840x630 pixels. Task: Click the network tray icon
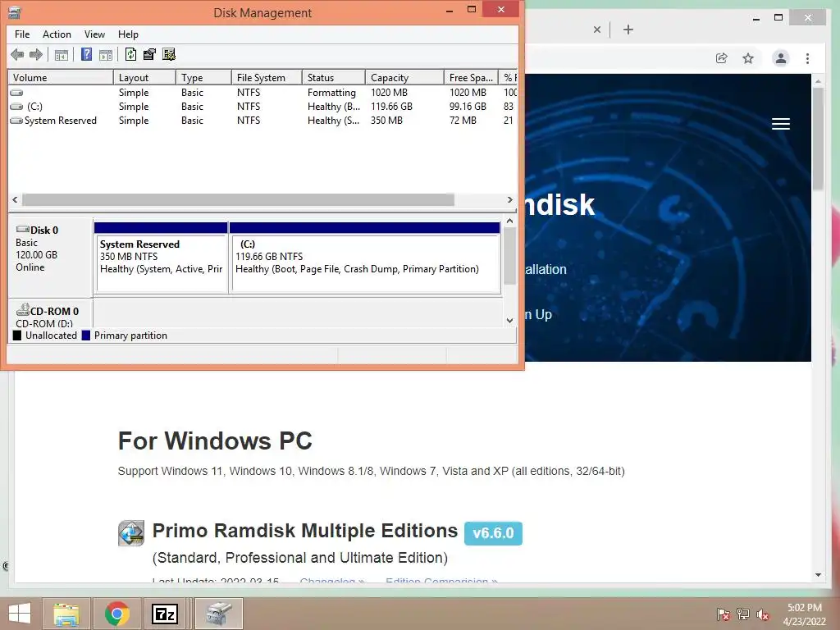click(743, 614)
